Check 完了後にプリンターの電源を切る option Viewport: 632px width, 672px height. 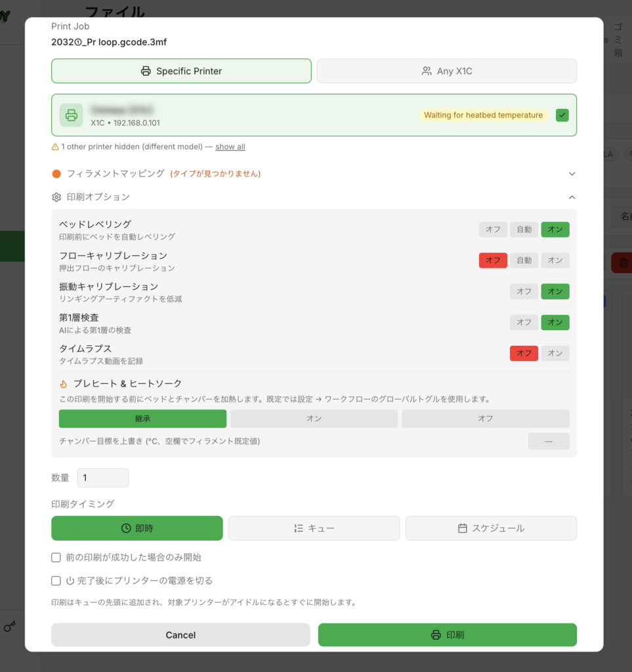pos(56,581)
